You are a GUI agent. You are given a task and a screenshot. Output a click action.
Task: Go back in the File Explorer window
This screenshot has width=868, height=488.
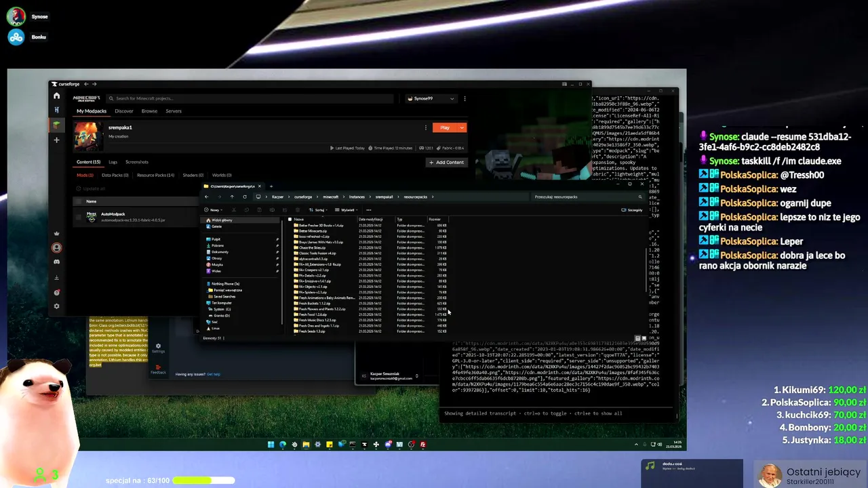point(207,197)
